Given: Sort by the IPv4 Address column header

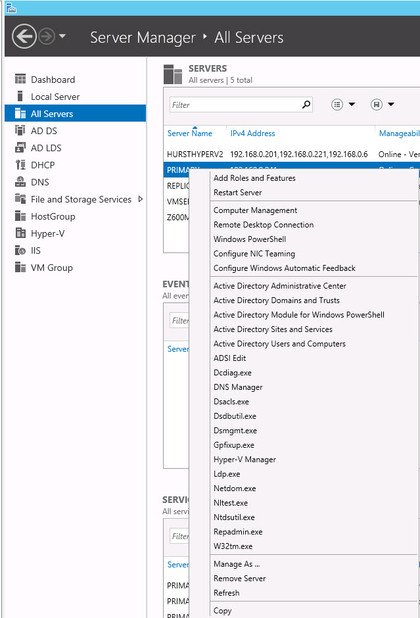Looking at the screenshot, I should [x=253, y=134].
